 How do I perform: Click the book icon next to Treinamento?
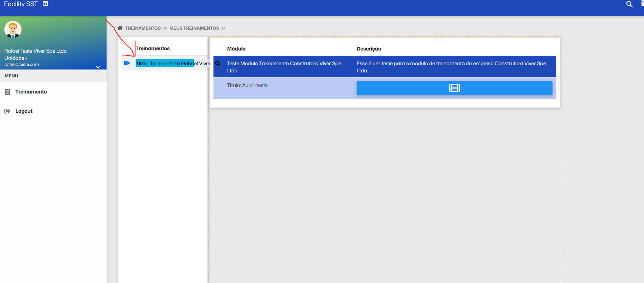[8, 92]
